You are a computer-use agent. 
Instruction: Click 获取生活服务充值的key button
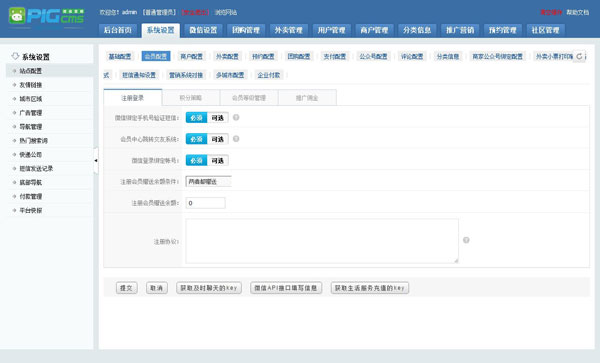370,288
